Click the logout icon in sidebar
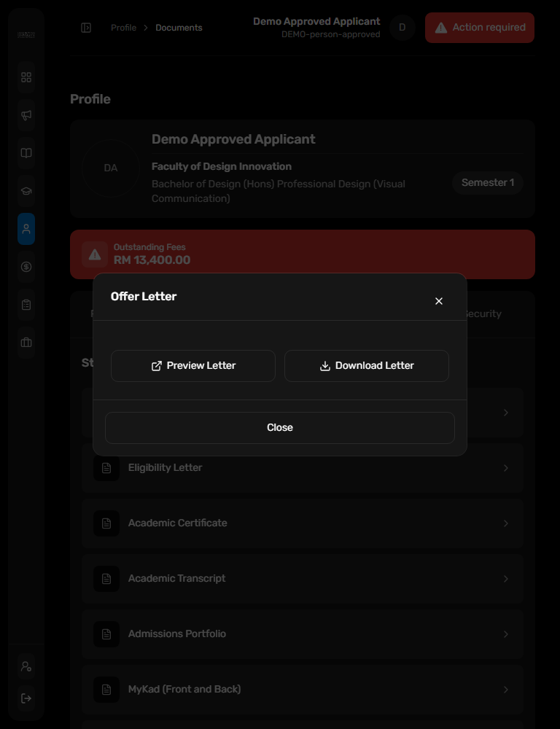The image size is (560, 729). 26,698
